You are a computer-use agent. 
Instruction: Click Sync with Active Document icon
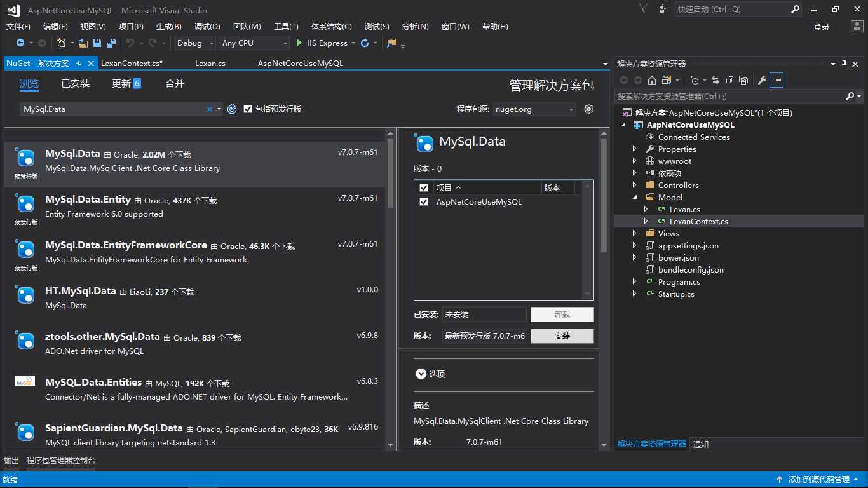pyautogui.click(x=715, y=80)
